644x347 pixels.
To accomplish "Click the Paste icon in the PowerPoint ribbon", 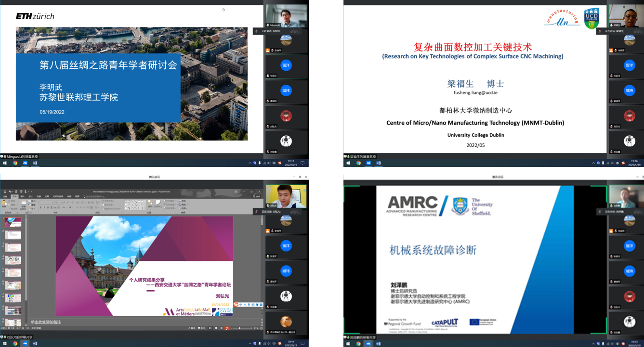I will pos(5,204).
